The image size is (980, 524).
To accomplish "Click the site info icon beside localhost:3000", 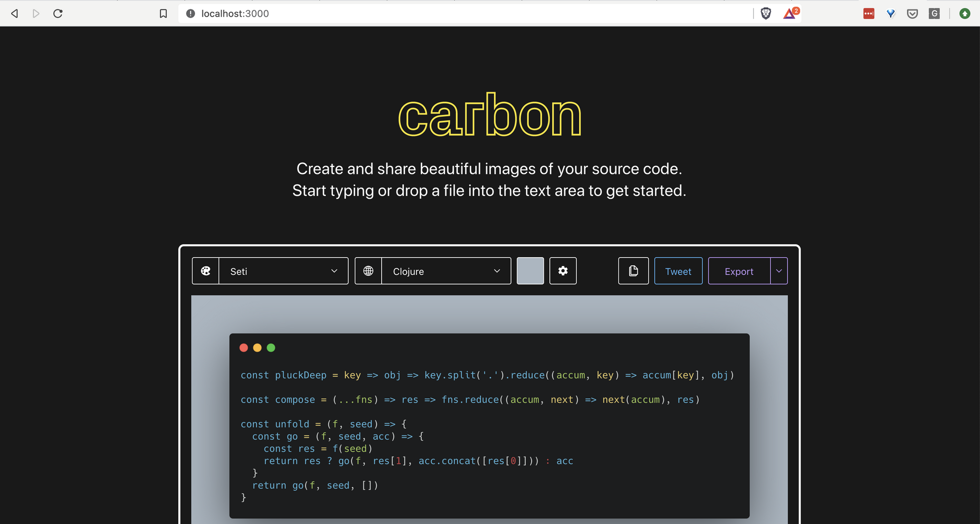I will [191, 14].
